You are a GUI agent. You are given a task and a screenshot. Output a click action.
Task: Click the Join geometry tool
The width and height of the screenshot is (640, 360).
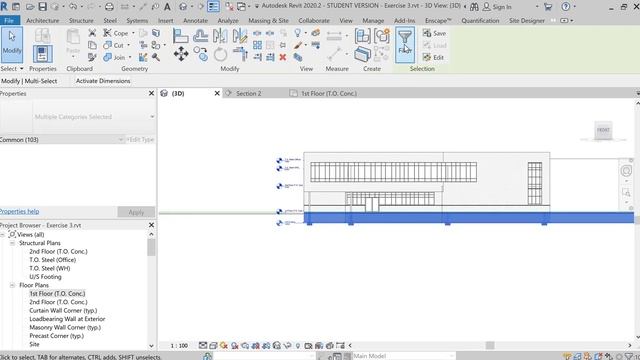[x=114, y=58]
